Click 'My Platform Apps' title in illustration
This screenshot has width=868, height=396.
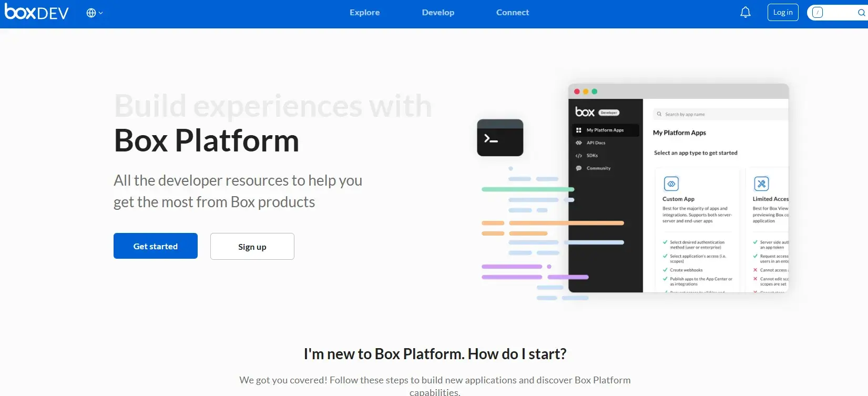(679, 133)
